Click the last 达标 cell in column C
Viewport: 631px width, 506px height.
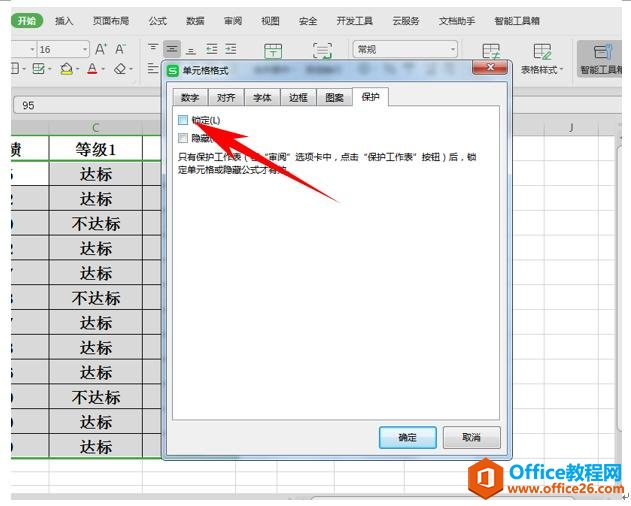click(95, 446)
